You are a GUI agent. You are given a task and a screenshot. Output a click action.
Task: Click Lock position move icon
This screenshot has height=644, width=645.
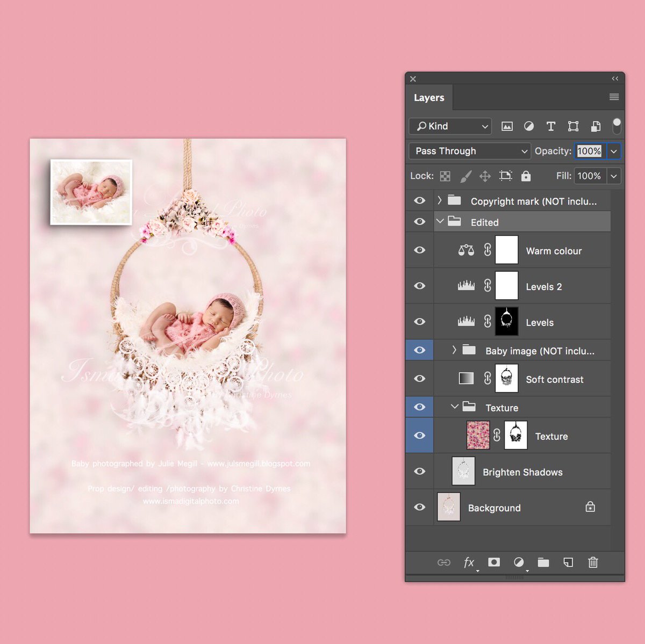[x=485, y=176]
